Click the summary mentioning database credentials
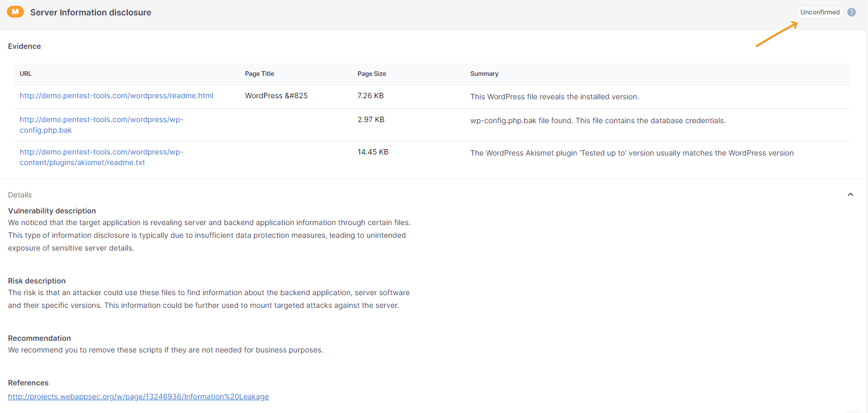The height and width of the screenshot is (413, 868). pos(598,121)
